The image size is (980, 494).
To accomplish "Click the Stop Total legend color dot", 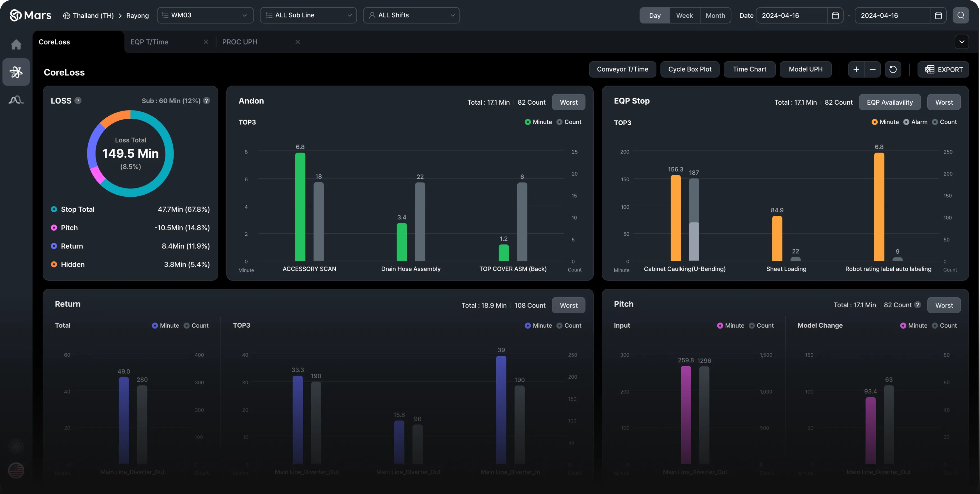I will [54, 209].
